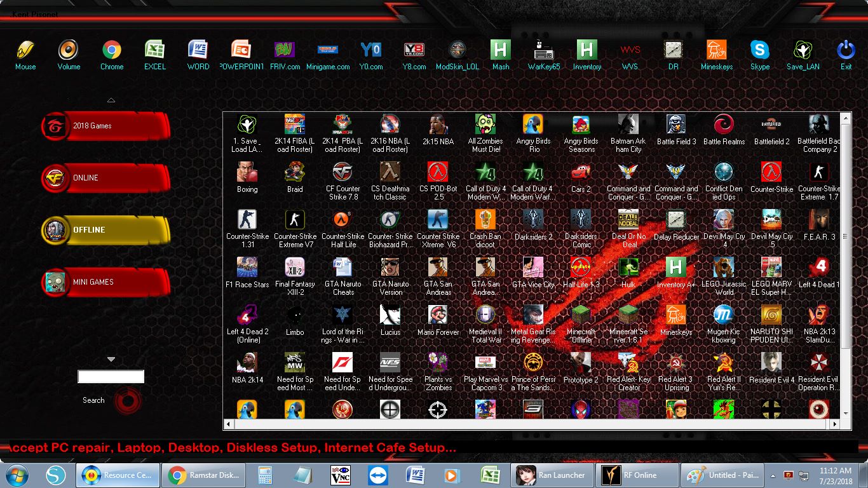Switch to Ramstar Chrome window in taskbar
The image size is (868, 488).
tap(203, 475)
